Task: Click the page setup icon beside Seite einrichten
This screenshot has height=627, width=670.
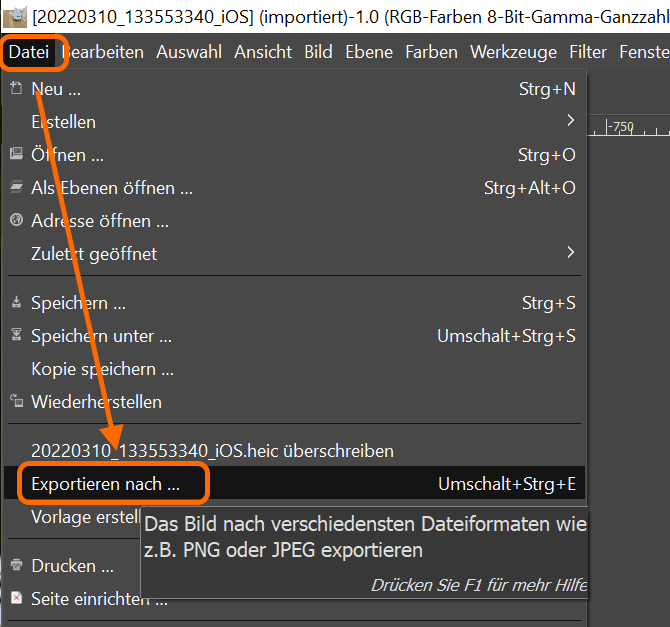Action: tap(15, 599)
